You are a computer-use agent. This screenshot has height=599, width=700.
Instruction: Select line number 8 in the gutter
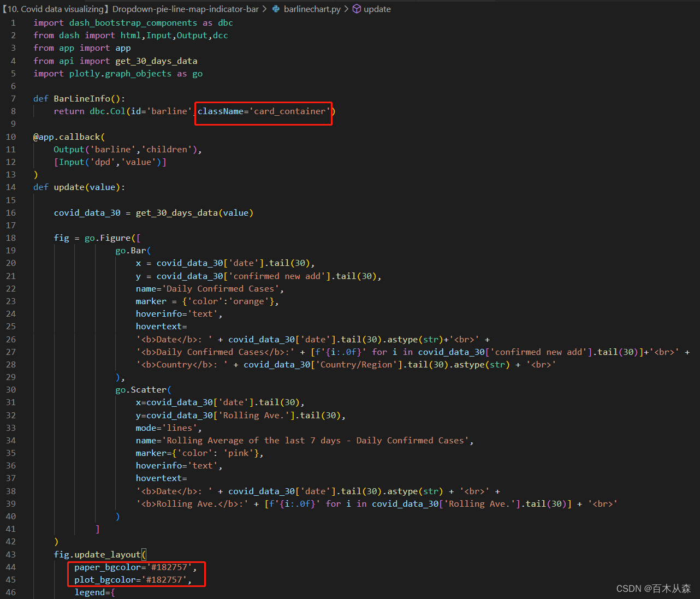[x=13, y=111]
